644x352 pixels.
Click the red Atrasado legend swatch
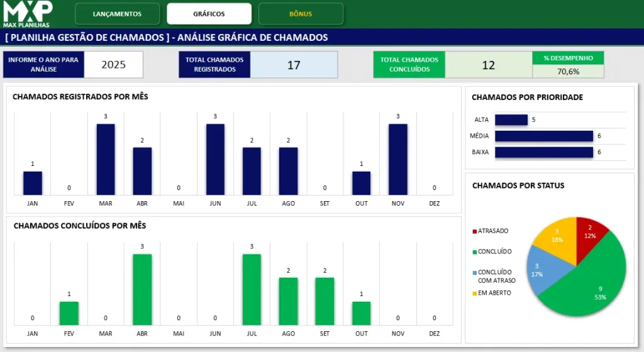[474, 231]
